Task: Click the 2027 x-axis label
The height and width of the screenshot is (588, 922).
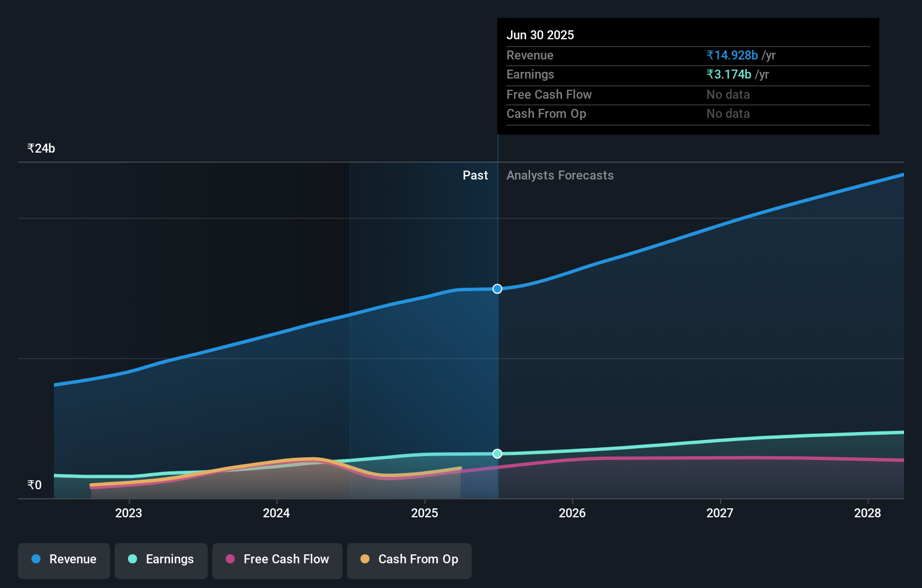Action: tap(720, 513)
